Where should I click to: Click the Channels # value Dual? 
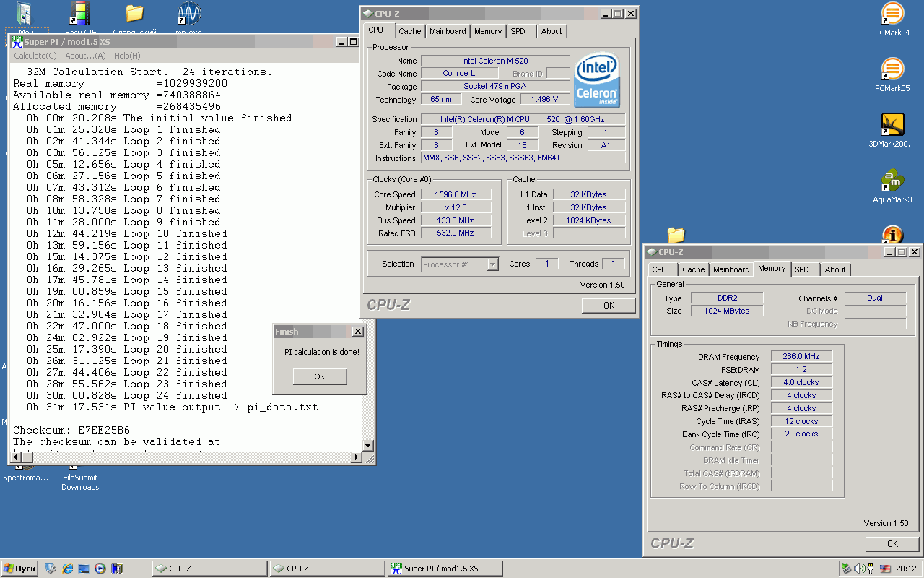tap(875, 298)
